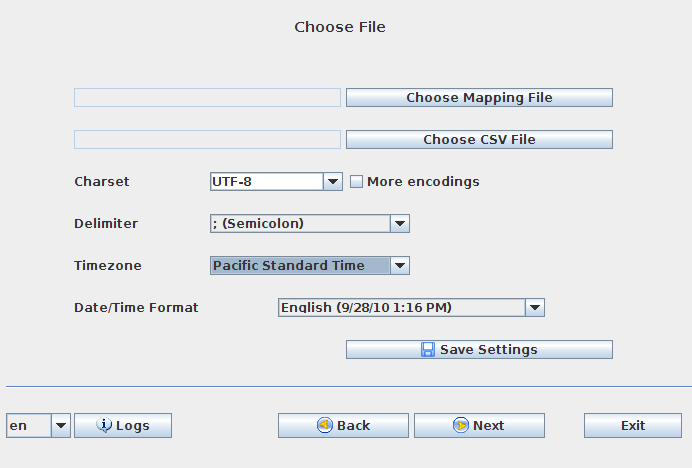Click the Semicolon delimiter combo box

299,224
